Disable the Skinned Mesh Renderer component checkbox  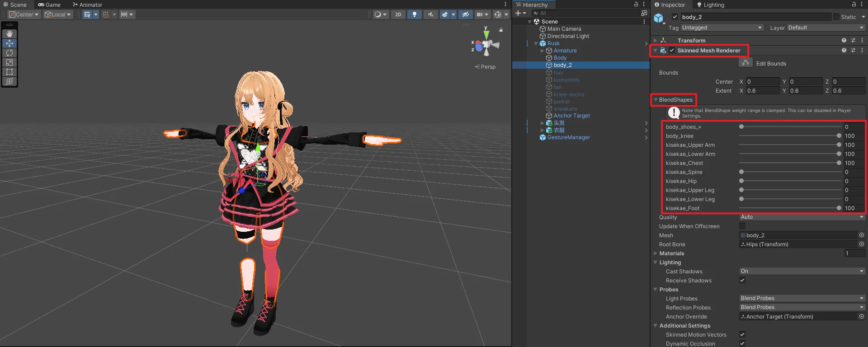click(672, 51)
